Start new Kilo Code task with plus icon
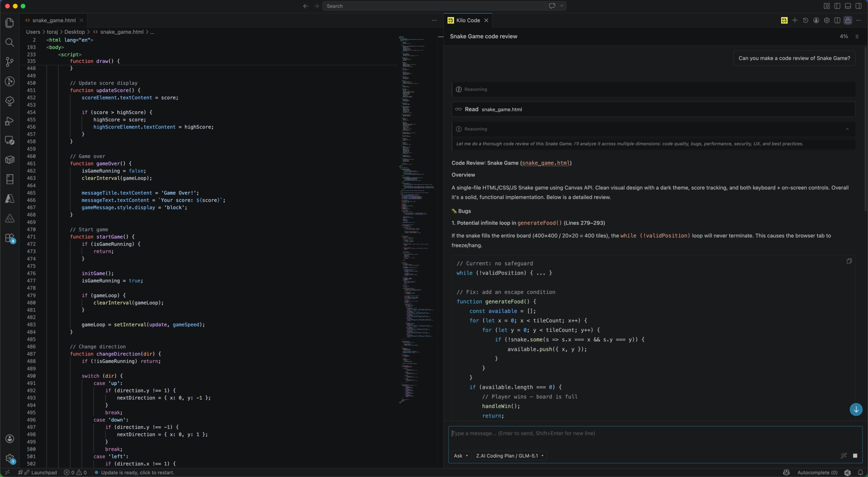The height and width of the screenshot is (477, 868). [x=794, y=20]
